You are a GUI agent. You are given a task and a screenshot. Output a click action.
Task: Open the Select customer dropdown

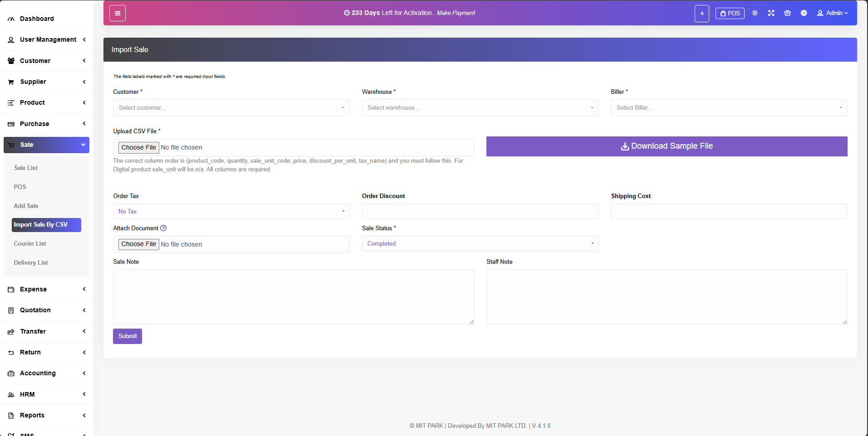coord(231,108)
